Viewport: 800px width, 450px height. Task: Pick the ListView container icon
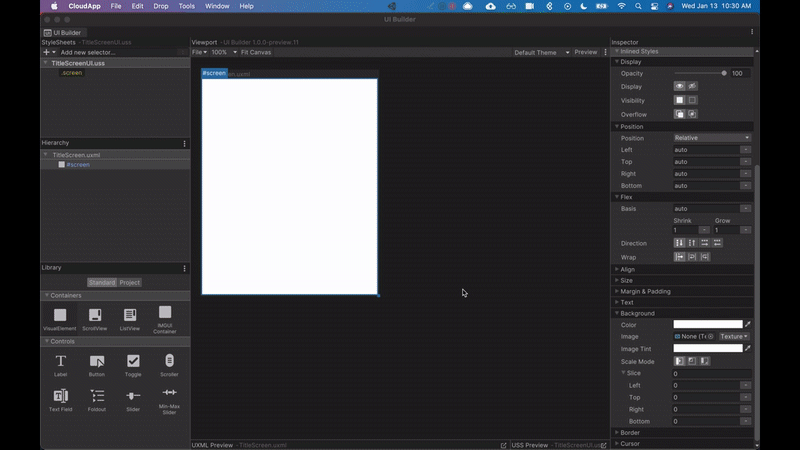(130, 316)
